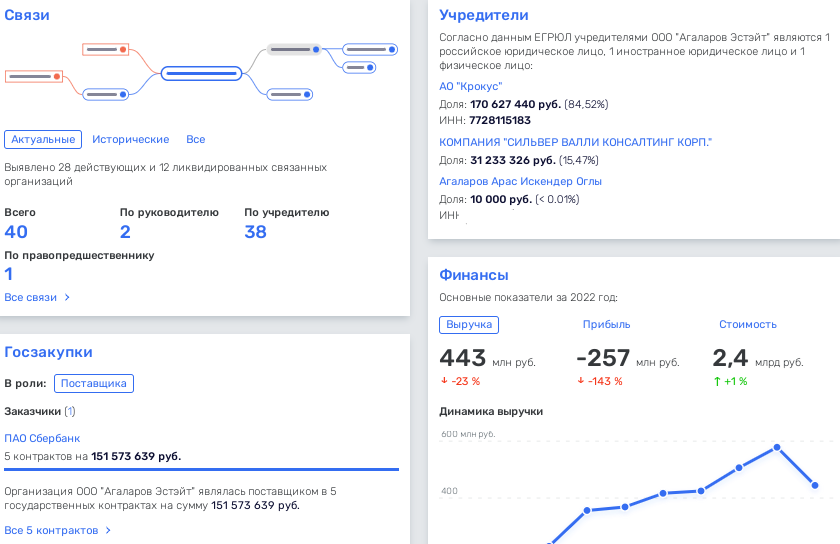Click the last data point on revenue chart
Image resolution: width=840 pixels, height=544 pixels.
tap(815, 486)
